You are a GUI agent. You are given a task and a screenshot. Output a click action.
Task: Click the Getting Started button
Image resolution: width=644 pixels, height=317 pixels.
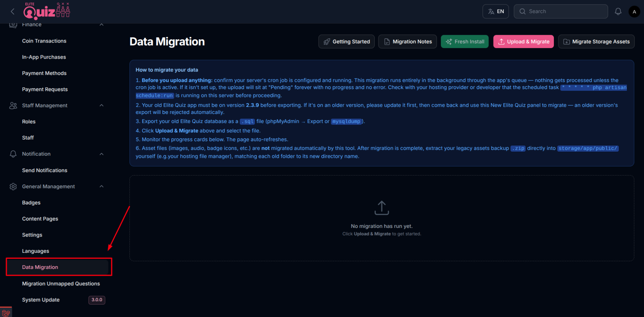click(x=346, y=42)
